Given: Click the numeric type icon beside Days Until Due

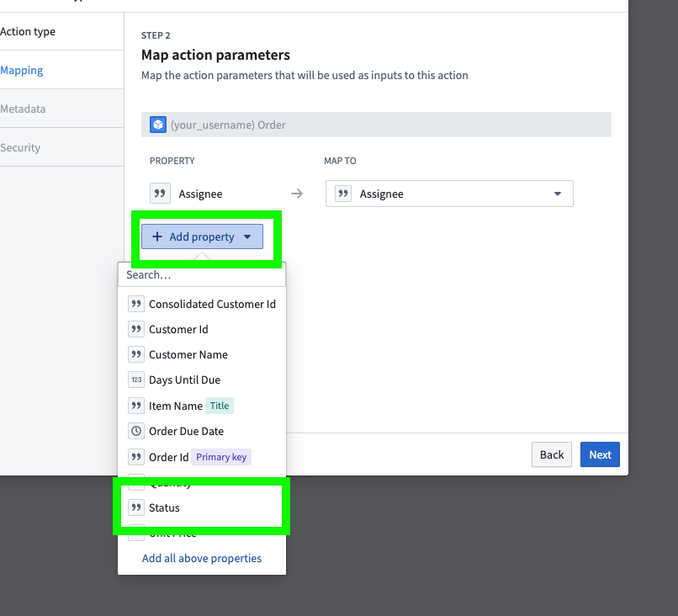Looking at the screenshot, I should pyautogui.click(x=136, y=380).
